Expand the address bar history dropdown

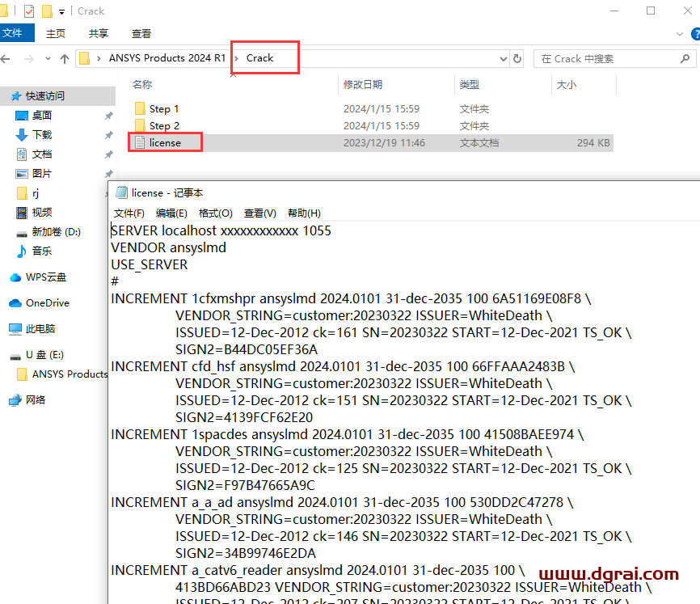pos(503,58)
